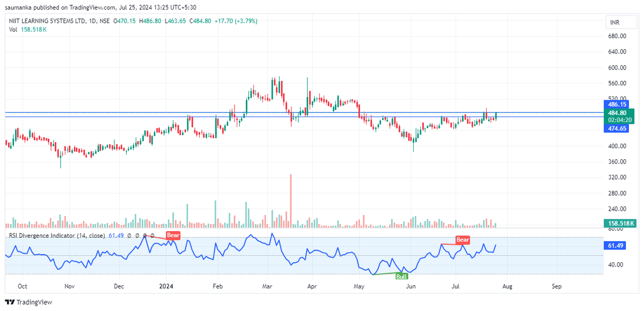Click the Nov label on time axis

(69, 286)
